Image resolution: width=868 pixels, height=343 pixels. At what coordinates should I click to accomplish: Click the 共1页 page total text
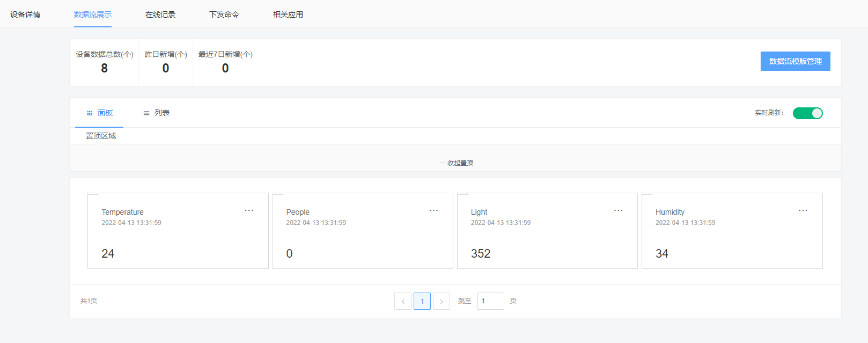[89, 301]
